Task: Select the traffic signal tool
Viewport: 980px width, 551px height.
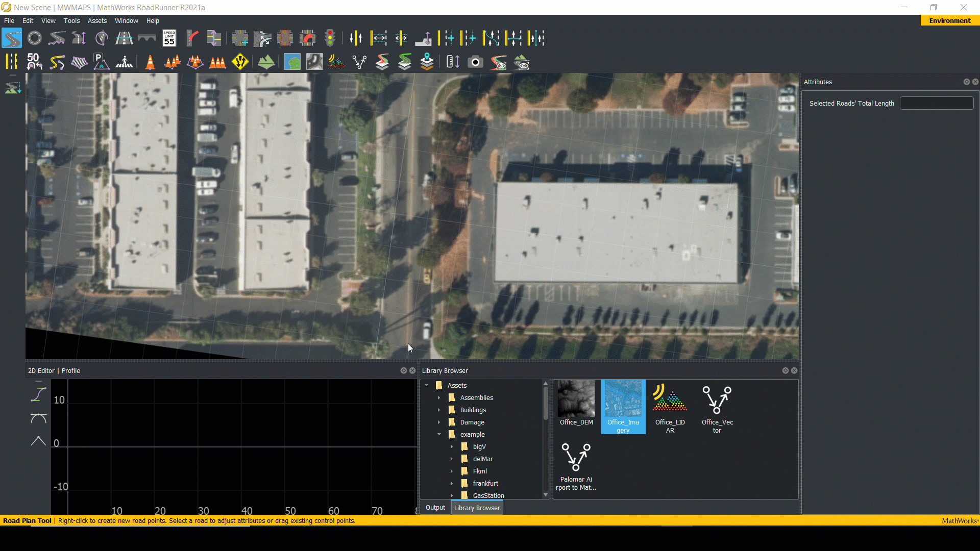Action: (330, 38)
